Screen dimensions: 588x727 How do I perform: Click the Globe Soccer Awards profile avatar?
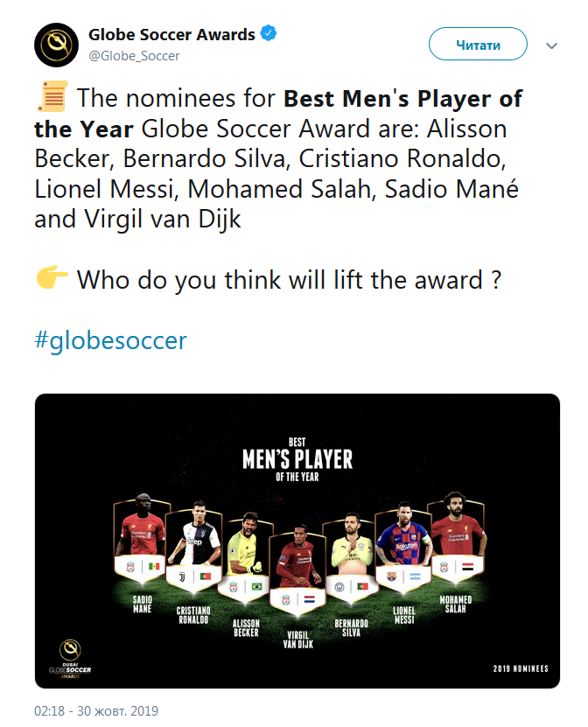pos(57,45)
